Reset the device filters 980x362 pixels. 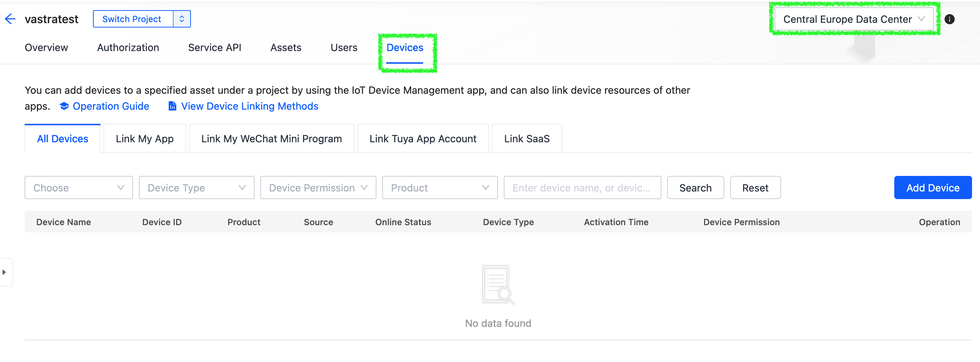tap(755, 188)
